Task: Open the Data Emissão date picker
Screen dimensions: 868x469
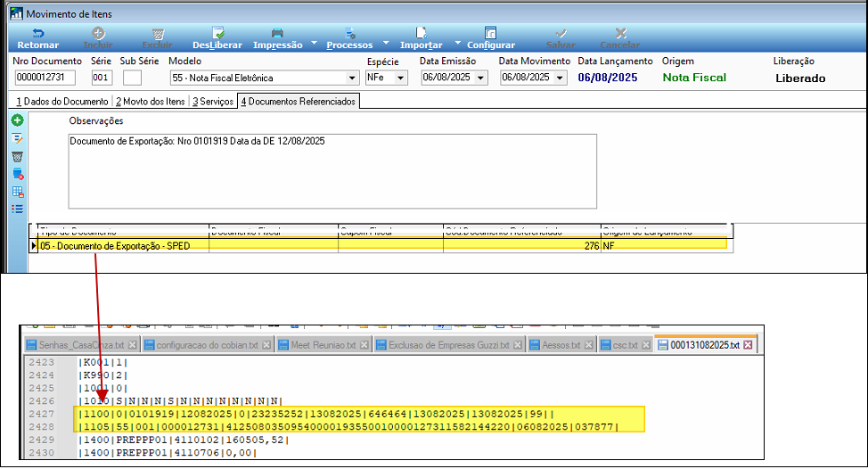Action: 482,78
